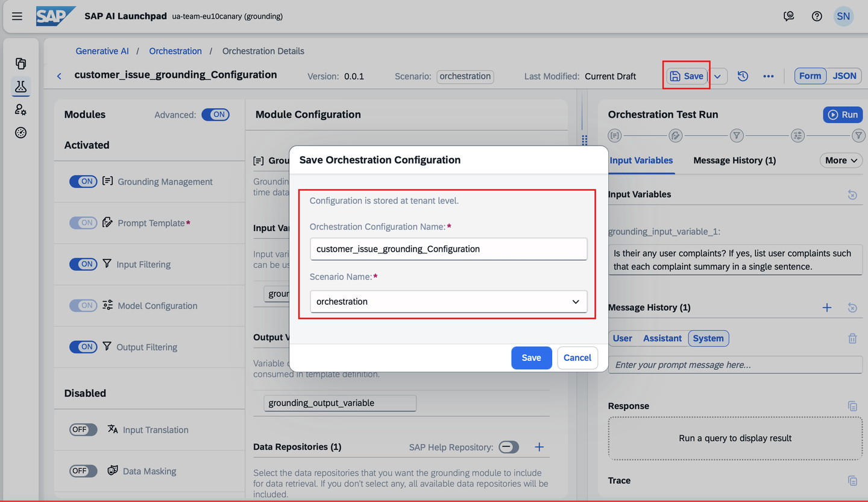Click the Prompt Template module icon
Image resolution: width=868 pixels, height=502 pixels.
pyautogui.click(x=108, y=223)
